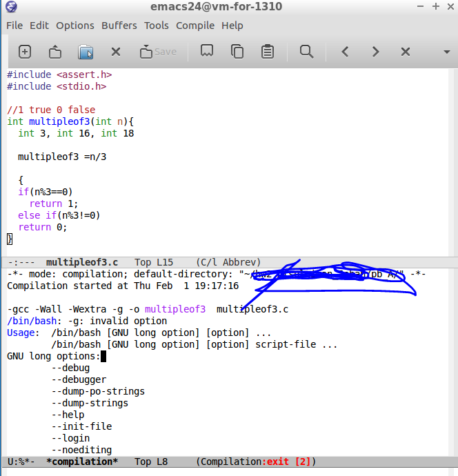This screenshot has height=476, width=458.
Task: Click the blue Usage: text
Action: point(23,333)
